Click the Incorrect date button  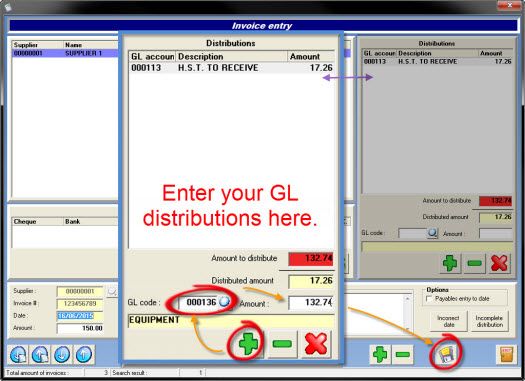coord(448,321)
